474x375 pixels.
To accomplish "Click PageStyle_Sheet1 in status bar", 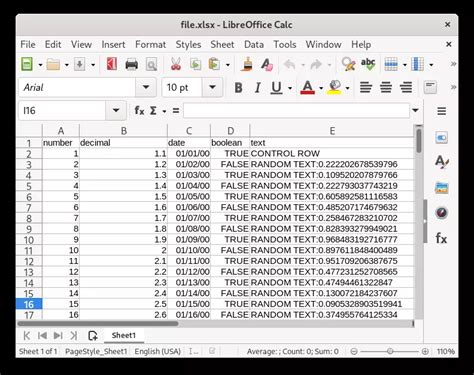I will (96, 351).
